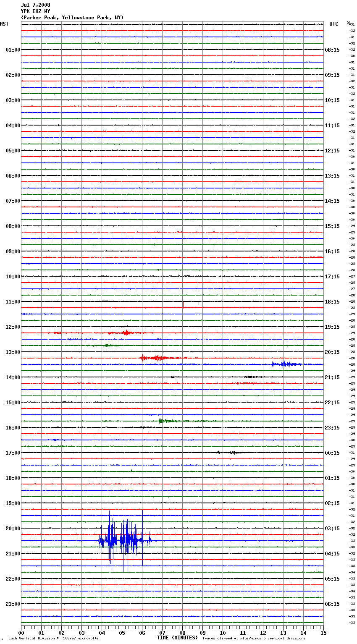Click the 12:15 UTC time label
This screenshot has height=644, width=357.
click(332, 151)
